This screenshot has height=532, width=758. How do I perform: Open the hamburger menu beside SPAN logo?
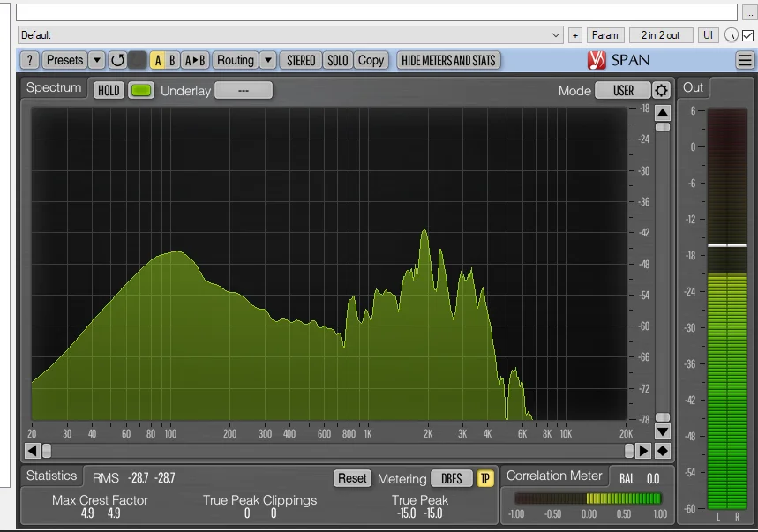coord(745,60)
